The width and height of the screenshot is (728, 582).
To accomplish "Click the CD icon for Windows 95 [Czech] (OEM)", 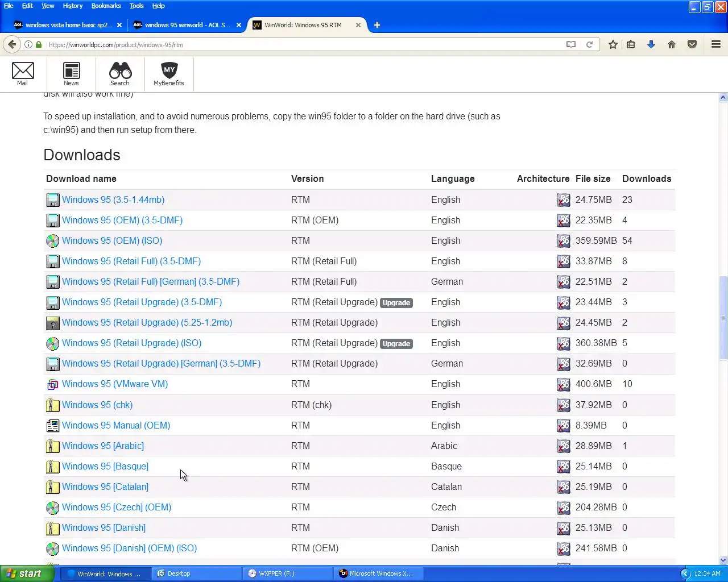I will click(x=52, y=508).
